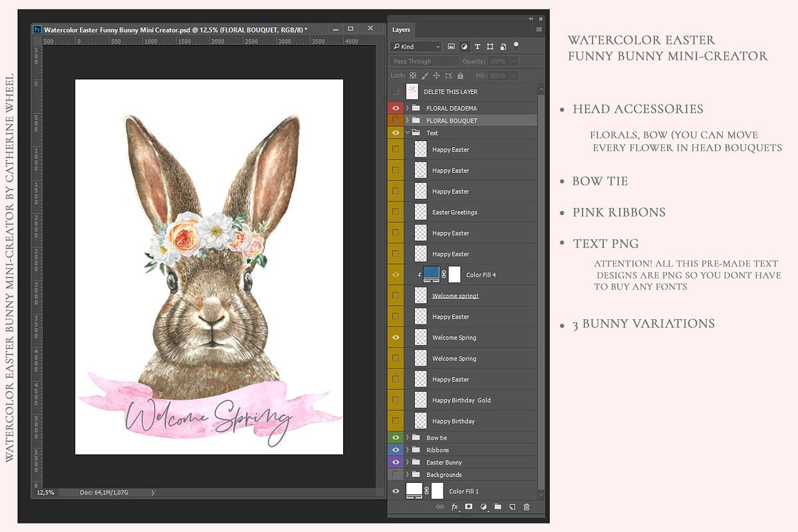The image size is (798, 532).
Task: Expand the FLORAL DEADEMA group
Action: tap(407, 108)
